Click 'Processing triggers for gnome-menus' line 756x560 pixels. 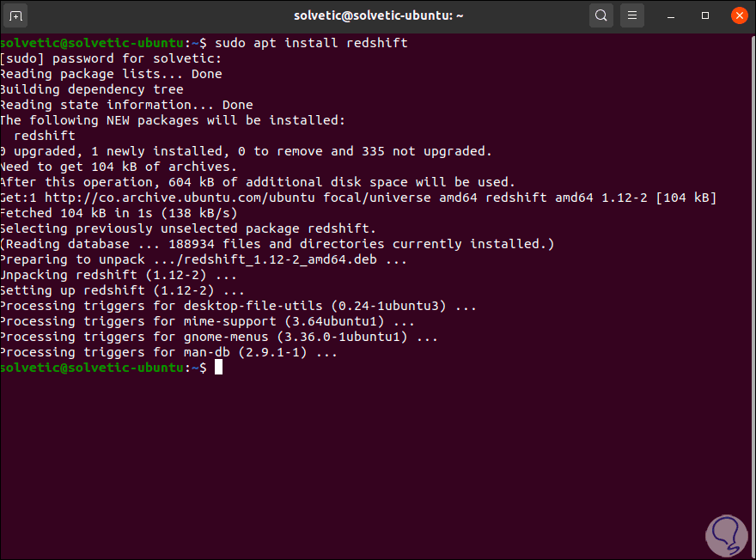pos(219,337)
